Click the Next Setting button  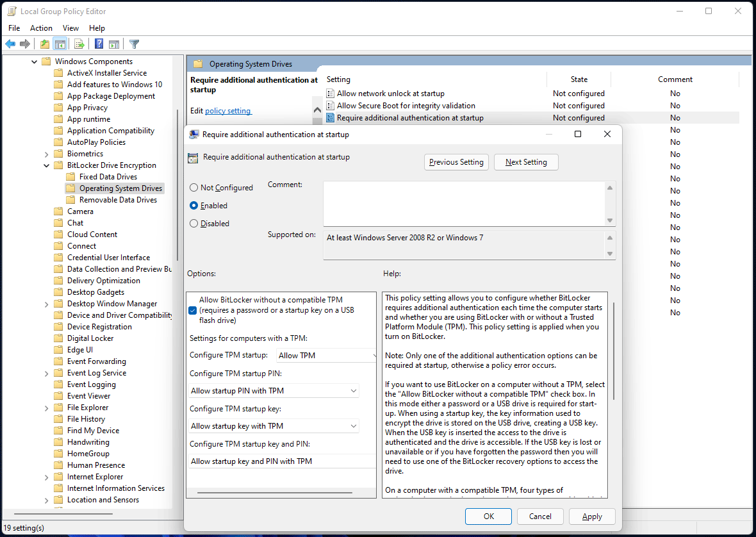[526, 162]
